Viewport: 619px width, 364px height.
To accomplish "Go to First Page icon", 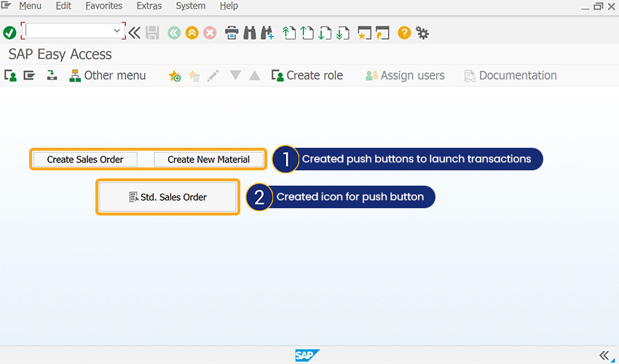I will coord(289,33).
